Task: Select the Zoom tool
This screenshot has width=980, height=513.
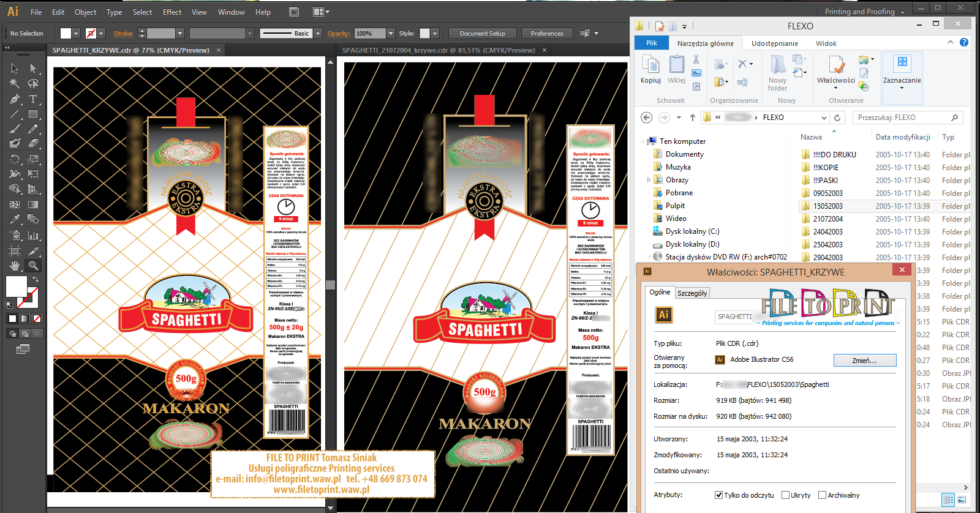Action: (x=33, y=266)
